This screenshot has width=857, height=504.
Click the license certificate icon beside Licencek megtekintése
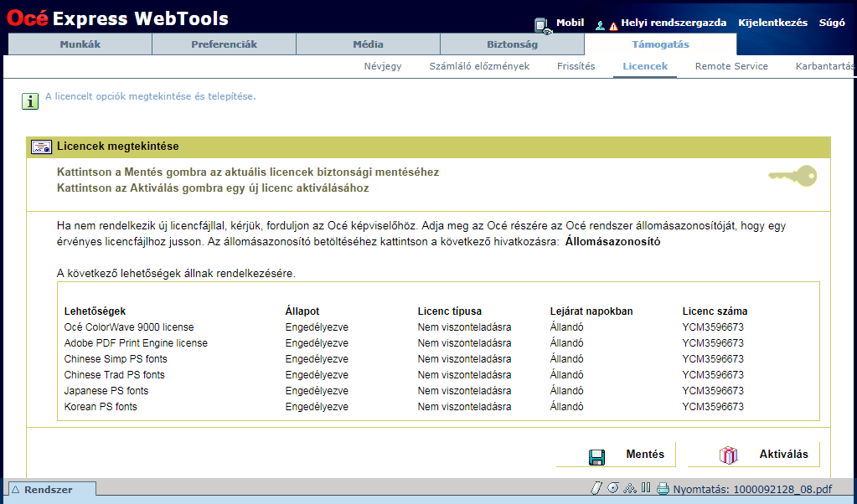[41, 147]
